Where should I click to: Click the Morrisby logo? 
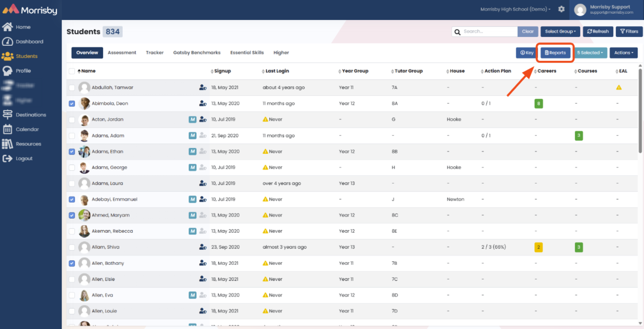point(30,10)
